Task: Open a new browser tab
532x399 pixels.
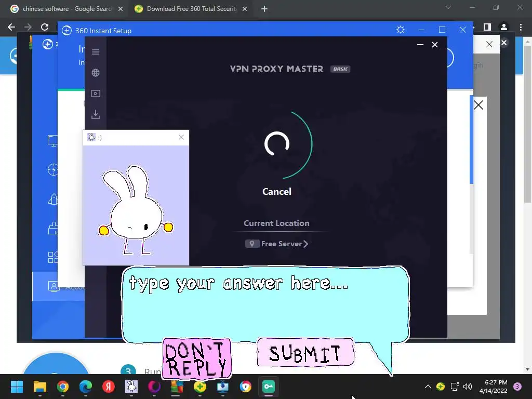Action: tap(264, 9)
